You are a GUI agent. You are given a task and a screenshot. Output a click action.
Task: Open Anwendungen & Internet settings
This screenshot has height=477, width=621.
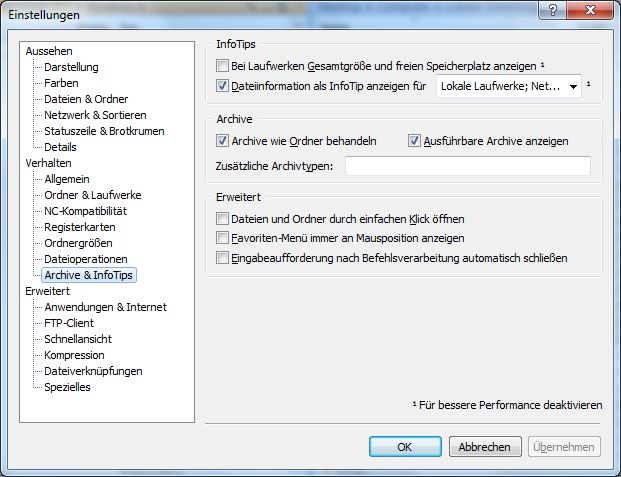pyautogui.click(x=105, y=307)
